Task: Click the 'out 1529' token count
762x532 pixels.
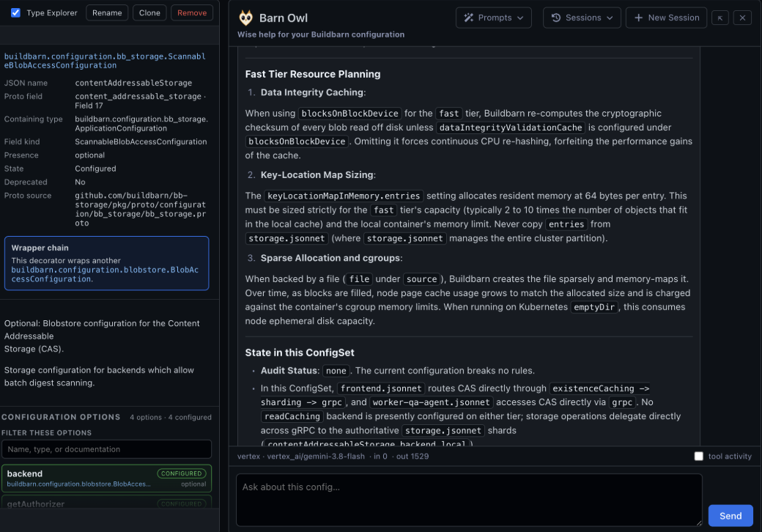Action: (412, 457)
